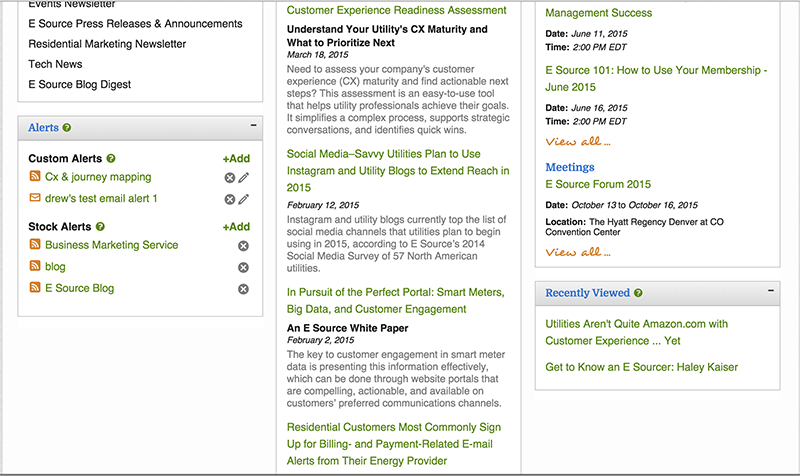Open E Source Forum 2015 meeting link
800x476 pixels.
(598, 184)
